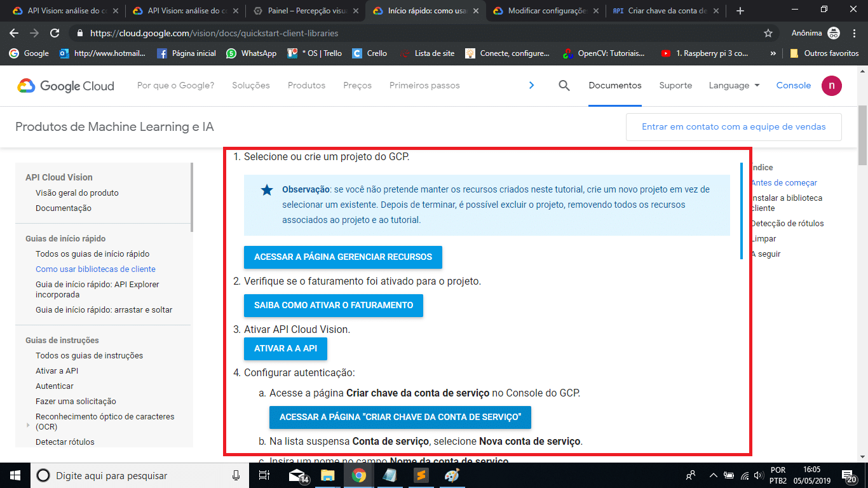
Task: Open Visão geral do produto in the sidebar
Action: 77,193
